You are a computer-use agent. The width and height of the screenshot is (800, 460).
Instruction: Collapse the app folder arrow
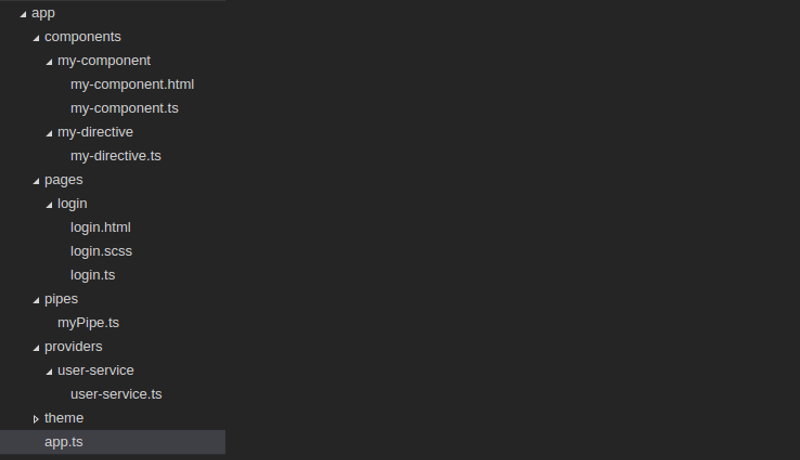(x=24, y=14)
